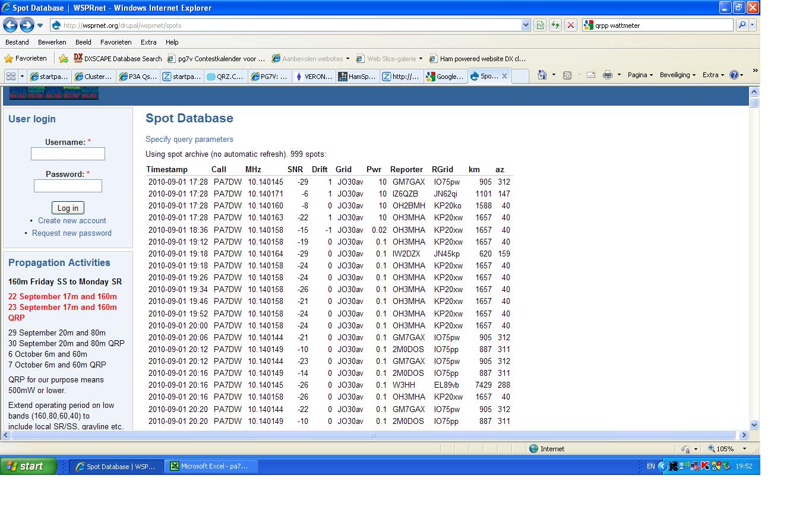Screen dimensions: 812x532
Task: Click the browser Back arrow button
Action: [x=10, y=25]
